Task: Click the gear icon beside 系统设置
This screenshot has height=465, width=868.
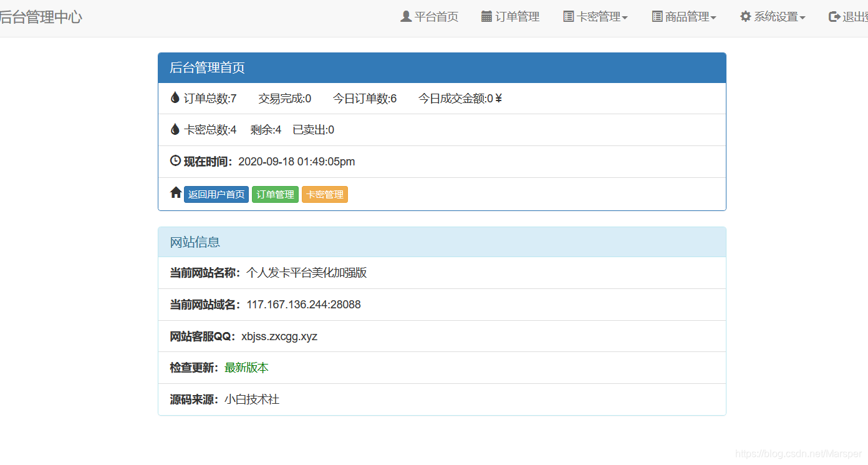Action: (x=745, y=16)
